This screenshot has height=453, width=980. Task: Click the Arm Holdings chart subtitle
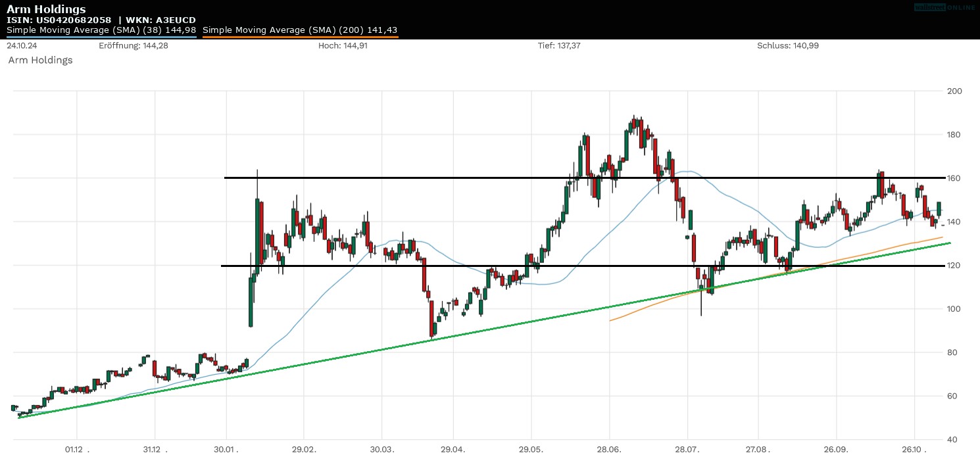pyautogui.click(x=41, y=60)
